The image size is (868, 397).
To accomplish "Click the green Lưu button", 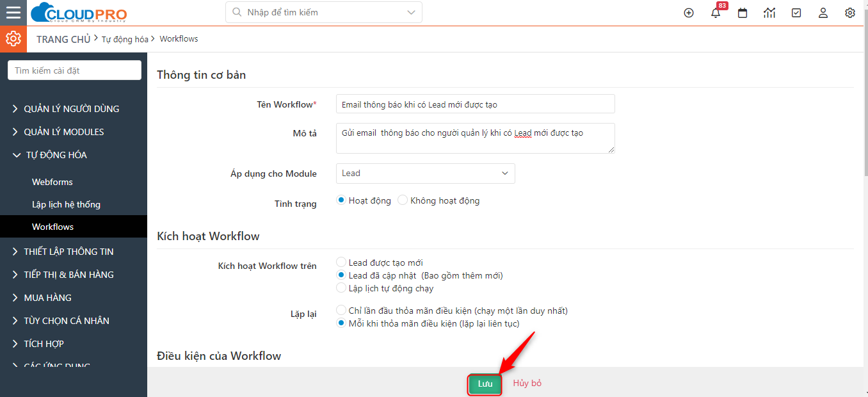I will (x=485, y=384).
